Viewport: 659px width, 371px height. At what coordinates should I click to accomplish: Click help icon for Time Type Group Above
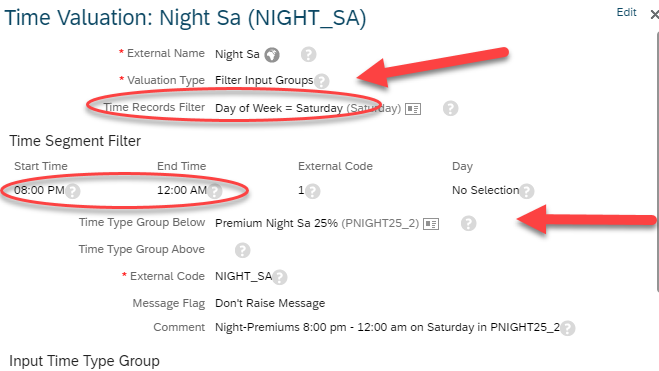[x=243, y=250]
